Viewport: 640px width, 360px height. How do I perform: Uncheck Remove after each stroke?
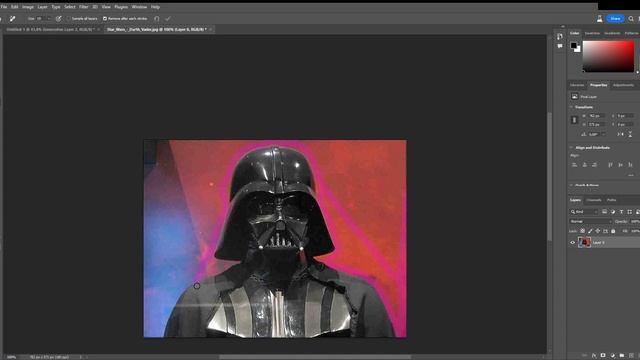click(x=105, y=19)
